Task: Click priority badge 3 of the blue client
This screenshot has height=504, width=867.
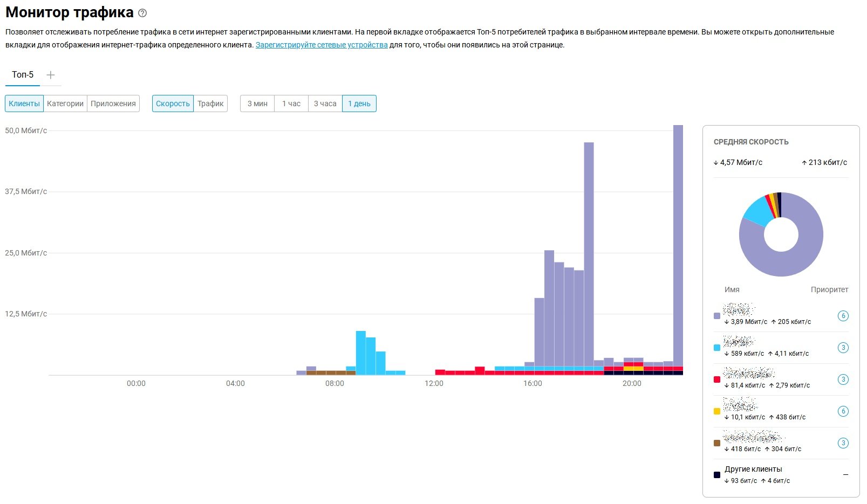Action: coord(843,348)
